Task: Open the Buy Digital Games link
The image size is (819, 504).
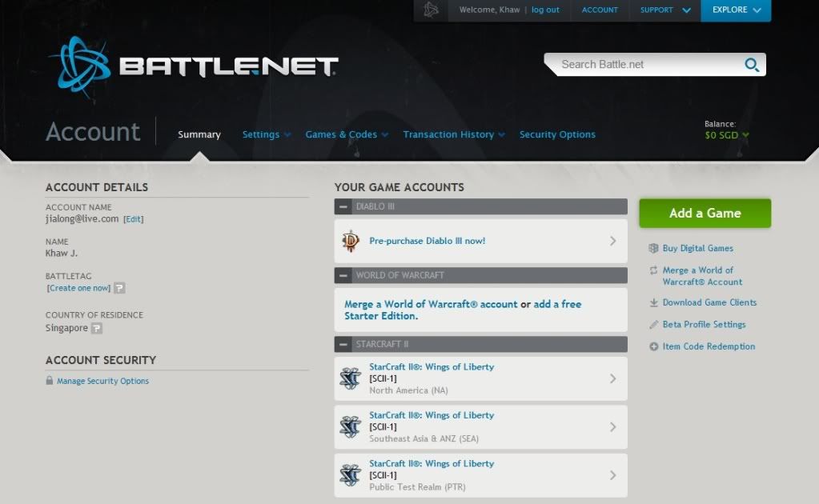Action: pos(698,248)
